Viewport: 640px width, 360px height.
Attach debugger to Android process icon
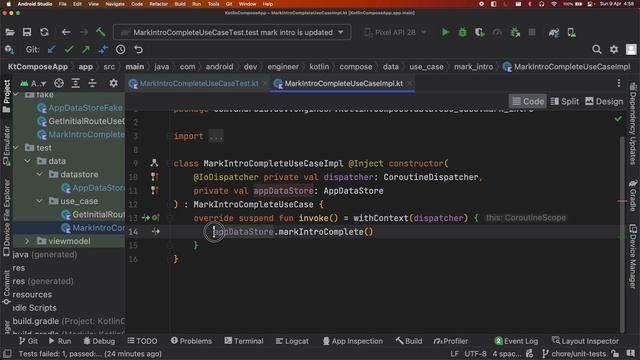pyautogui.click(x=515, y=32)
